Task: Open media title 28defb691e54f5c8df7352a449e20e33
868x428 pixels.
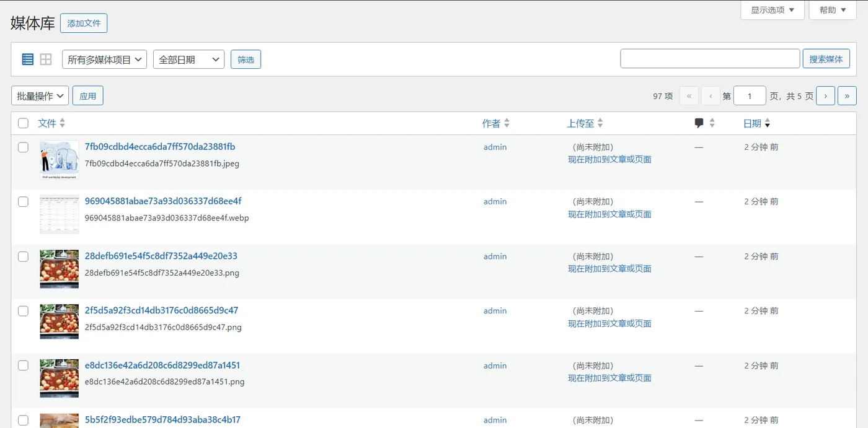Action: (161, 256)
